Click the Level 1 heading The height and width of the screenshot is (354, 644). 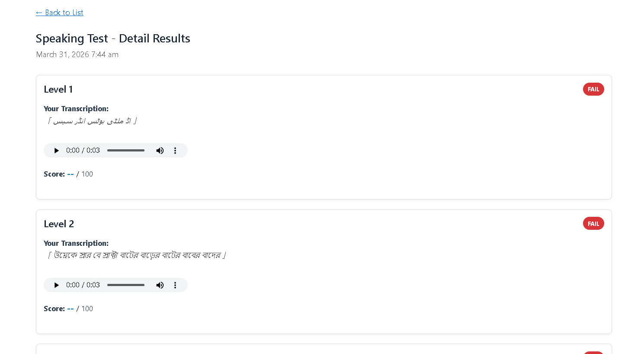coord(58,90)
